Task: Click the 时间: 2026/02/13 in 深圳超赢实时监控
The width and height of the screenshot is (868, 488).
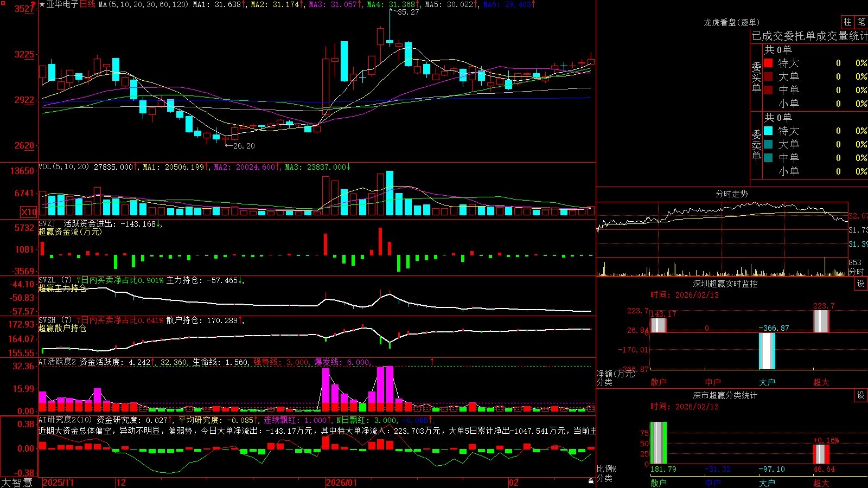Action: (x=685, y=295)
